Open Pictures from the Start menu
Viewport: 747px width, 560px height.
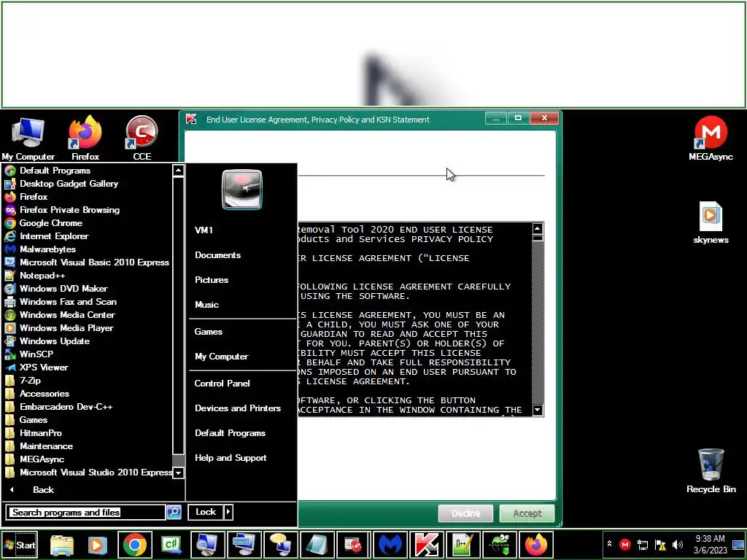tap(212, 280)
